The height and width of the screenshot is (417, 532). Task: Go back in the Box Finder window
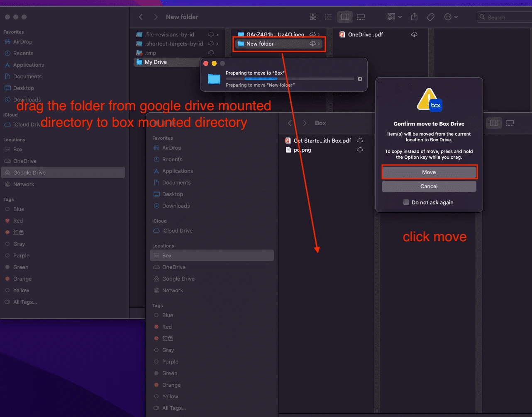pos(290,123)
